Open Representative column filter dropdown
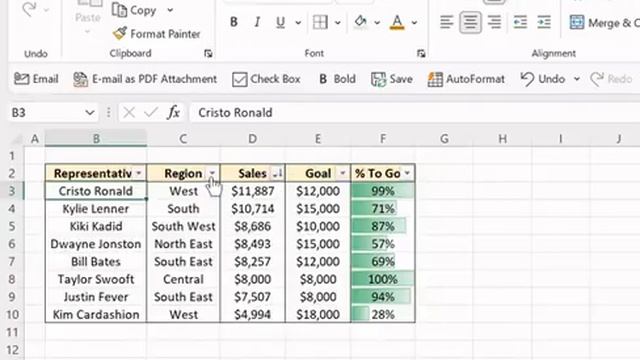 click(x=139, y=173)
